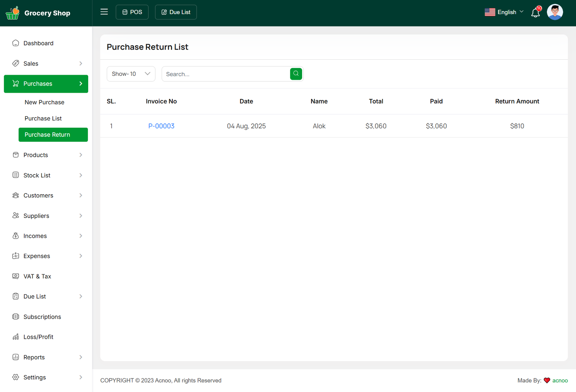Click the hamburger menu icon
This screenshot has height=392, width=576.
pyautogui.click(x=104, y=12)
